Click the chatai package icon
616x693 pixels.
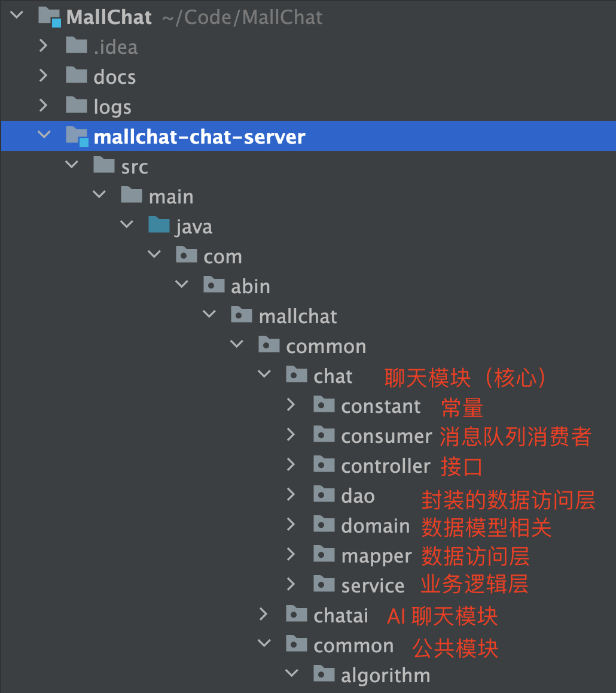point(296,614)
